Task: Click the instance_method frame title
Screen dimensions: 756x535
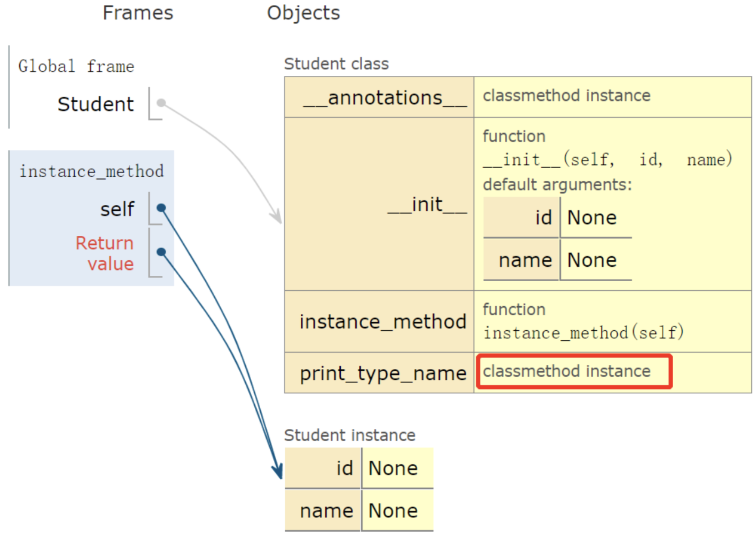Action: tap(91, 171)
